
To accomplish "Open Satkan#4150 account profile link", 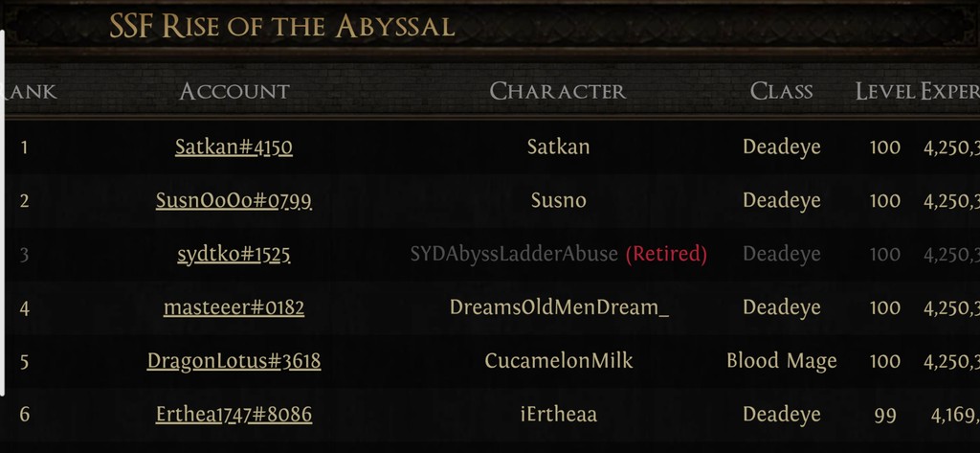I will pyautogui.click(x=234, y=147).
